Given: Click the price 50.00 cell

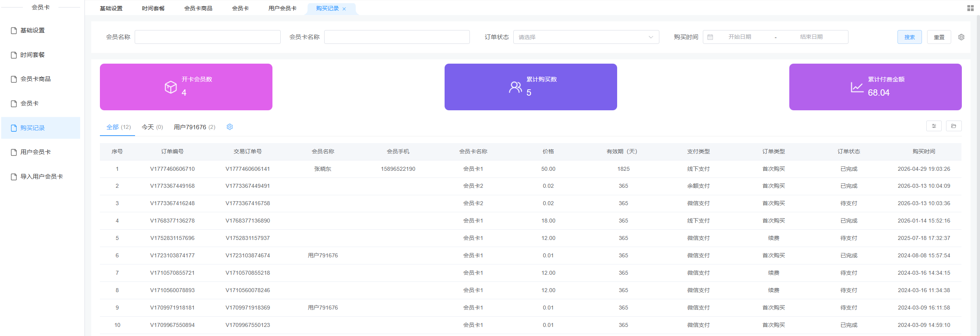Looking at the screenshot, I should (x=548, y=169).
